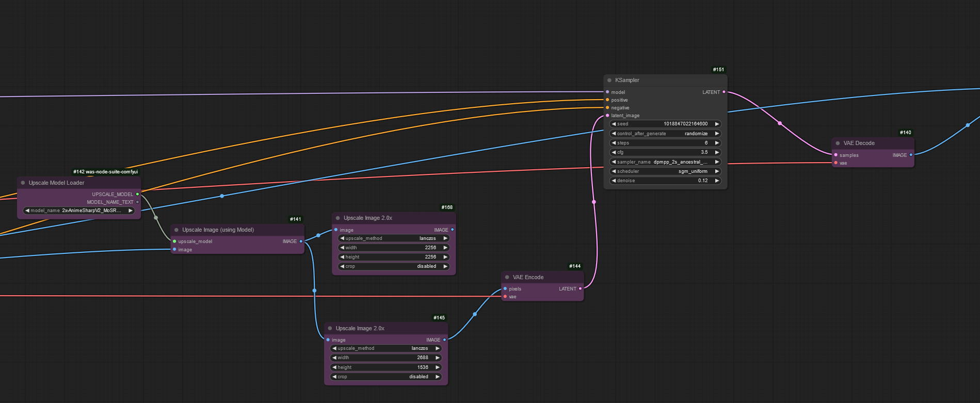Increase seed value with right arrow
Screen dimensions: 980x403
(x=717, y=124)
